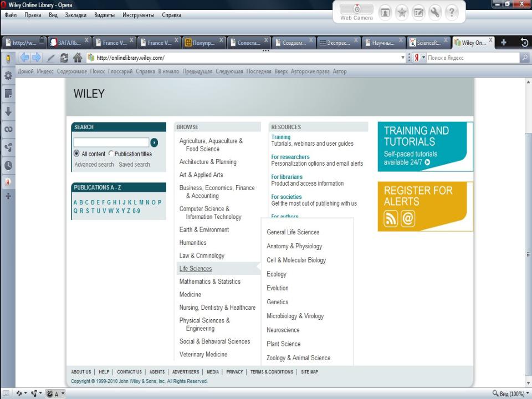Screen dimensions: 532x399
Task: Click the Yandex search field
Action: [473, 58]
